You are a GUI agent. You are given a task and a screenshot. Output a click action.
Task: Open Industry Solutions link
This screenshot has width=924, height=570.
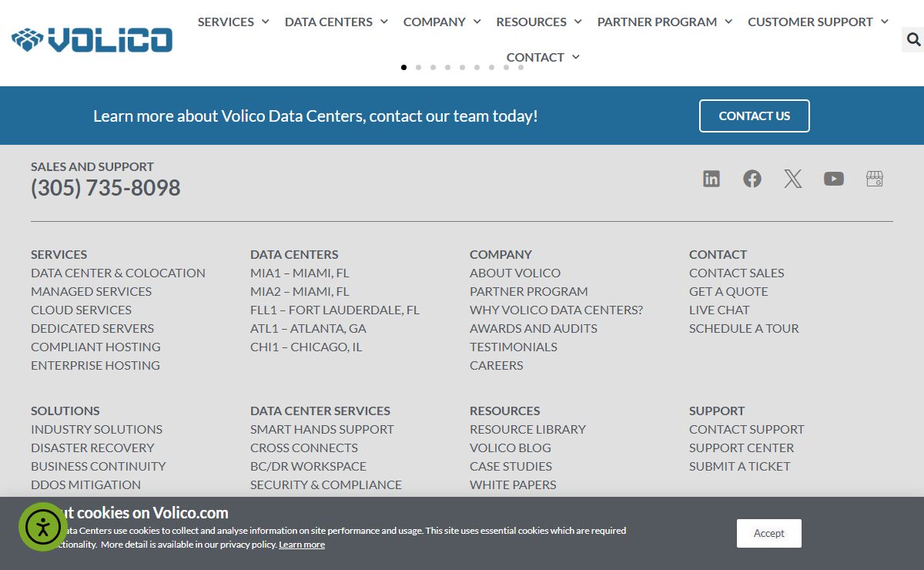[96, 429]
